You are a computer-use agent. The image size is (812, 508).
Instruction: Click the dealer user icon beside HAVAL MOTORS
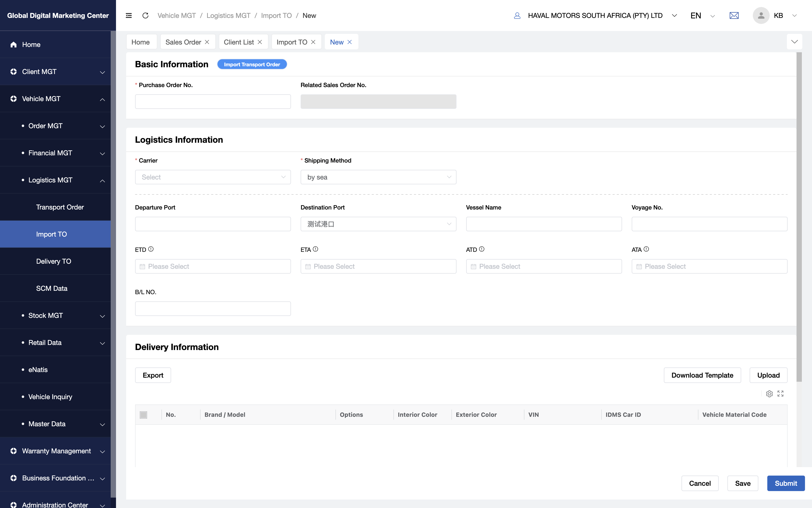click(517, 15)
